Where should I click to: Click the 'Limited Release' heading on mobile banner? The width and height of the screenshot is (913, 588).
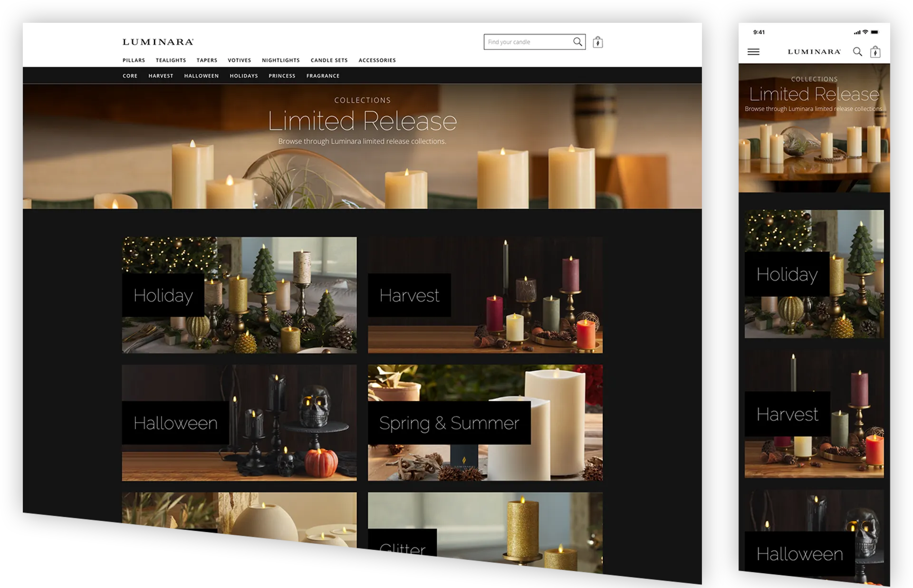tap(814, 94)
